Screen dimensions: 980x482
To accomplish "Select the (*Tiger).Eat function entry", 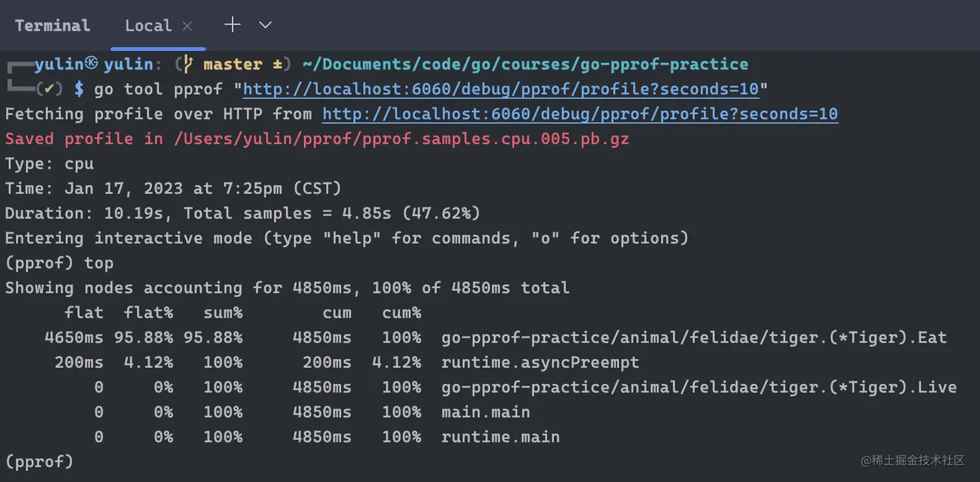I will pos(694,337).
